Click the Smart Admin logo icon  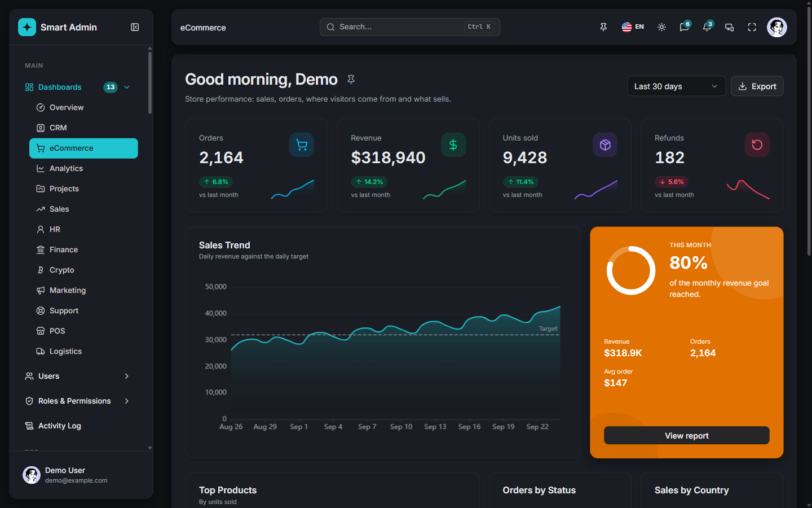pyautogui.click(x=27, y=27)
